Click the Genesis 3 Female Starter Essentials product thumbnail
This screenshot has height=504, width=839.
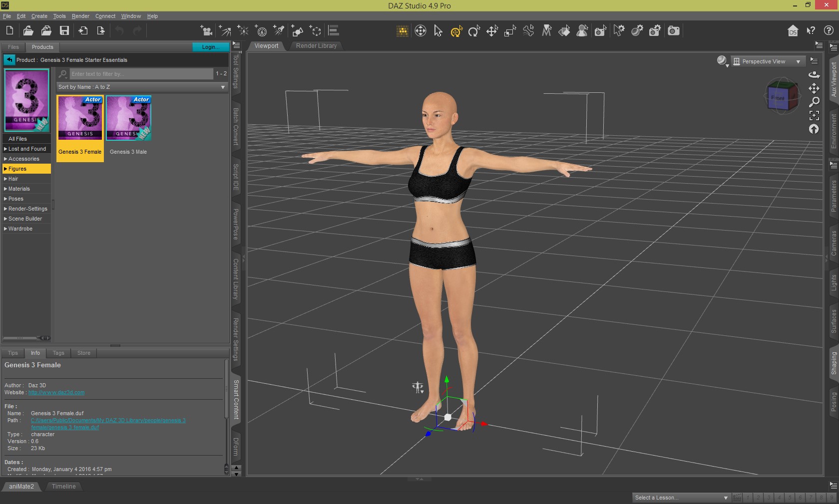click(27, 100)
